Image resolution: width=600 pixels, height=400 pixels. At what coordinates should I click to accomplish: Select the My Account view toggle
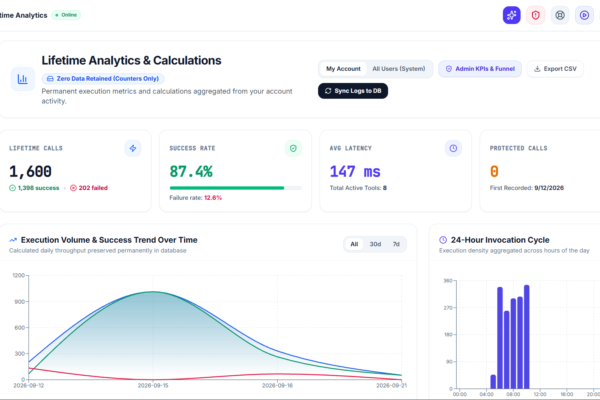pyautogui.click(x=343, y=69)
